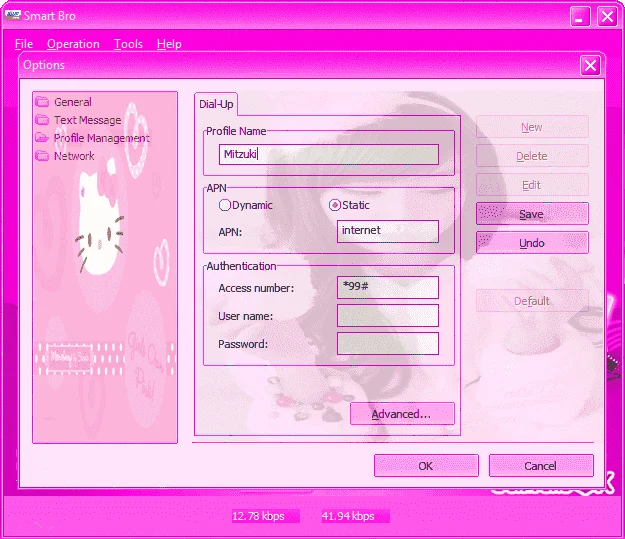
Task: Click the Edit profile button
Action: click(532, 185)
